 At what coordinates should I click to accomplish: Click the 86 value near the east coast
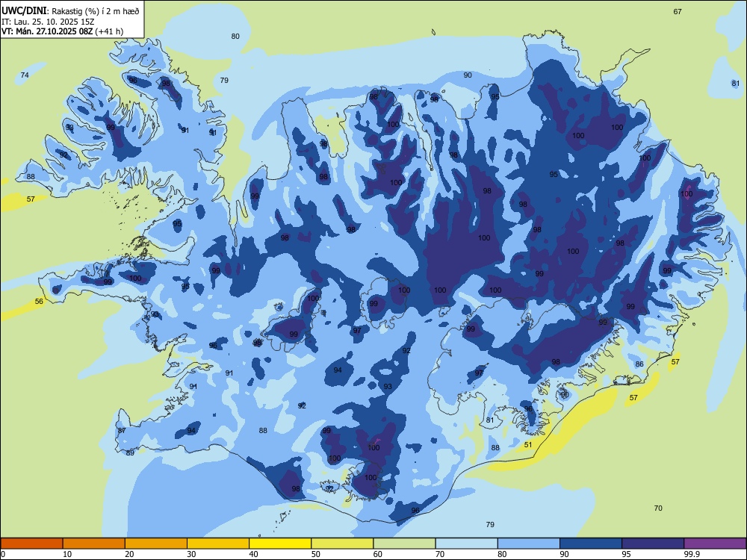click(x=639, y=364)
